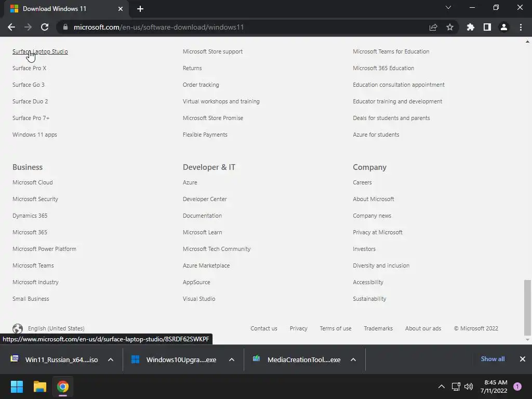
Task: Open the Developer Center link
Action: [x=205, y=199]
